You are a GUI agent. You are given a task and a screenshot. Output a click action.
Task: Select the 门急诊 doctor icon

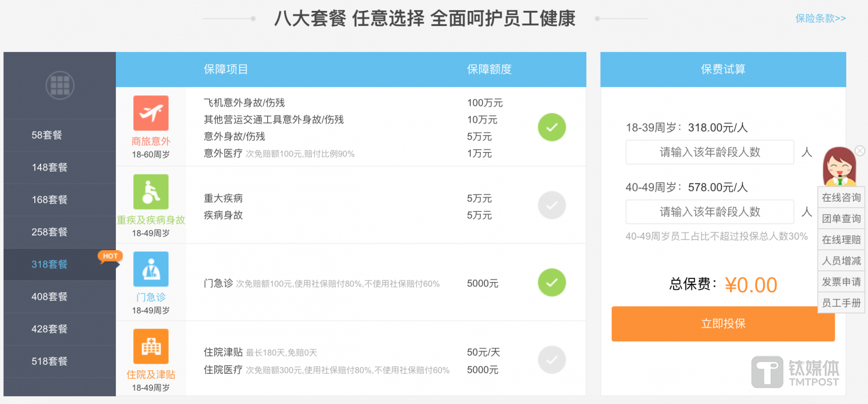[x=150, y=268]
